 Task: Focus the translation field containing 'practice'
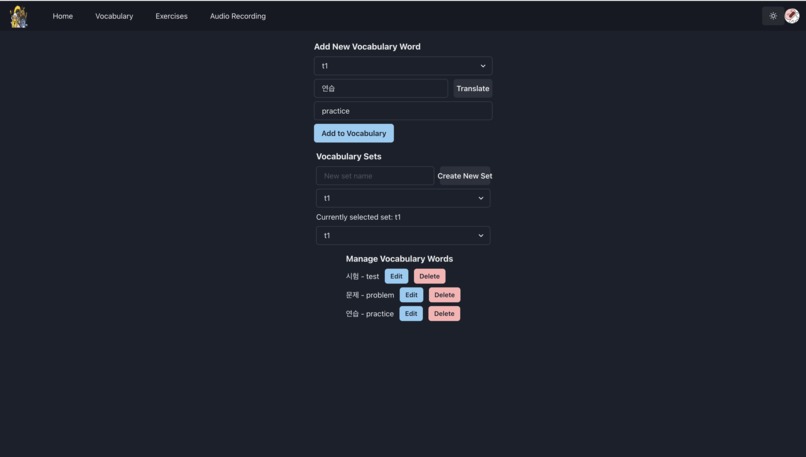coord(403,111)
